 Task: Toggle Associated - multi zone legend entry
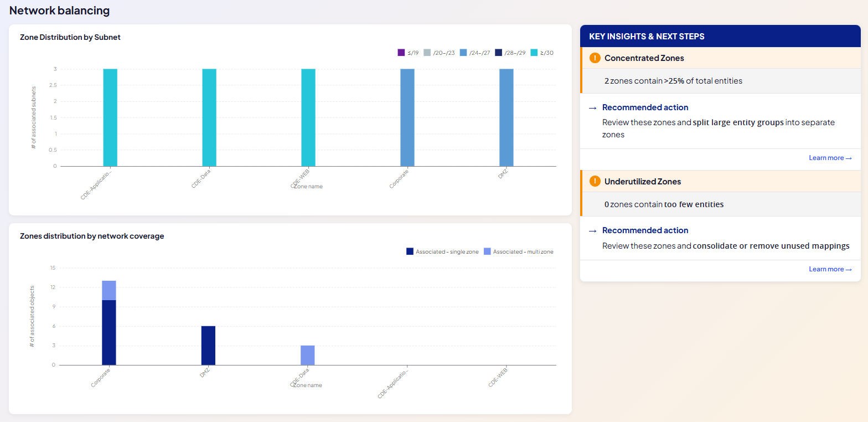click(518, 251)
